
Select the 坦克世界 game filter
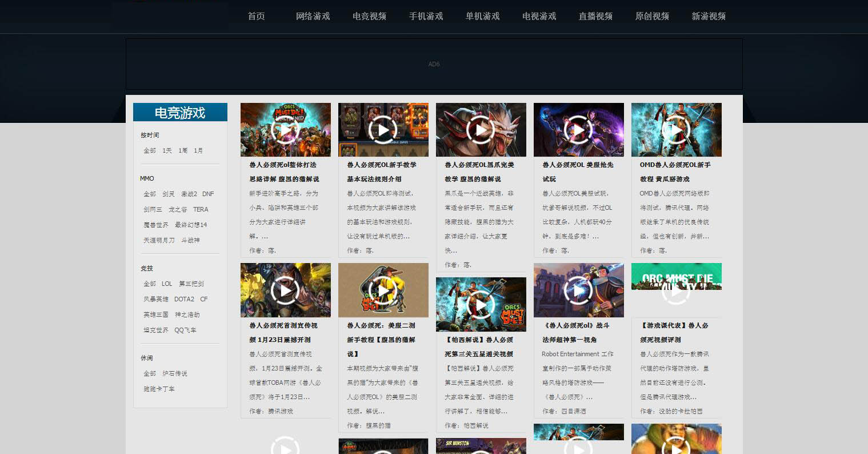pos(156,330)
